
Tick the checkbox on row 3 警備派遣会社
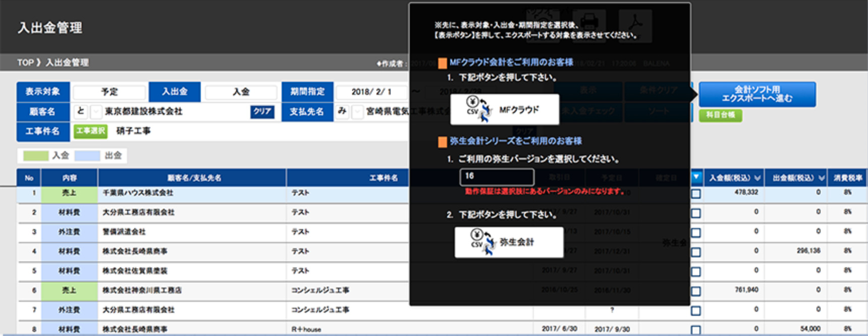click(x=696, y=233)
